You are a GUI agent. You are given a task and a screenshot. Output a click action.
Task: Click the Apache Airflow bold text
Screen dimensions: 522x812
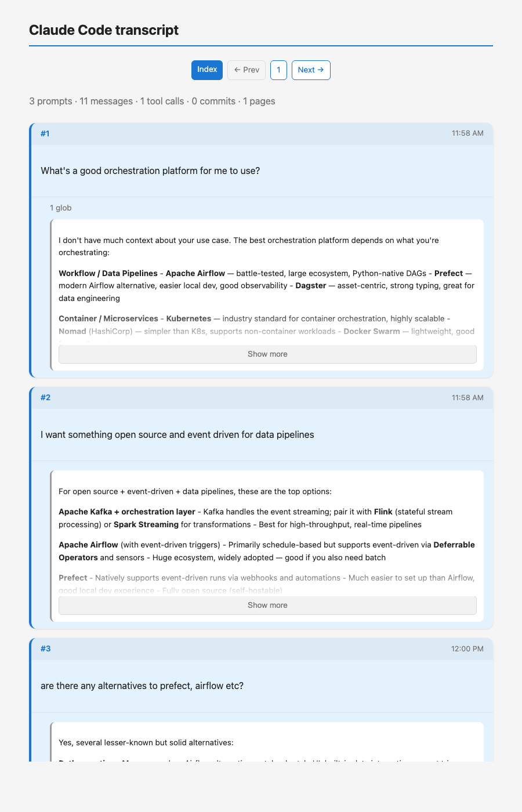pos(195,273)
